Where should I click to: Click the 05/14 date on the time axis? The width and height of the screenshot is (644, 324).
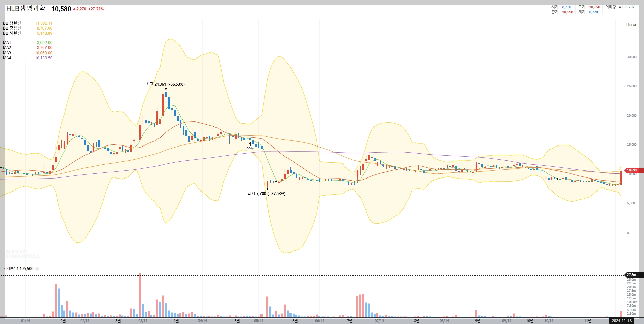[258, 321]
